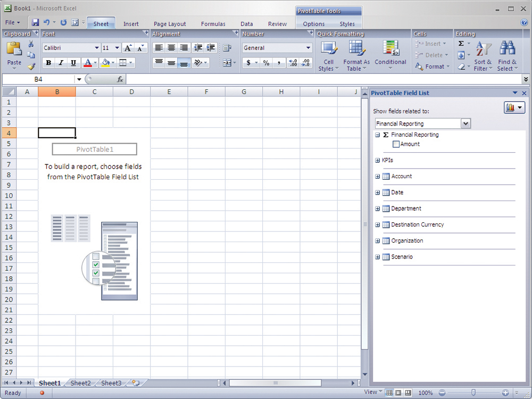This screenshot has width=532, height=399.
Task: Open the Format As Table gallery
Action: coord(356,56)
